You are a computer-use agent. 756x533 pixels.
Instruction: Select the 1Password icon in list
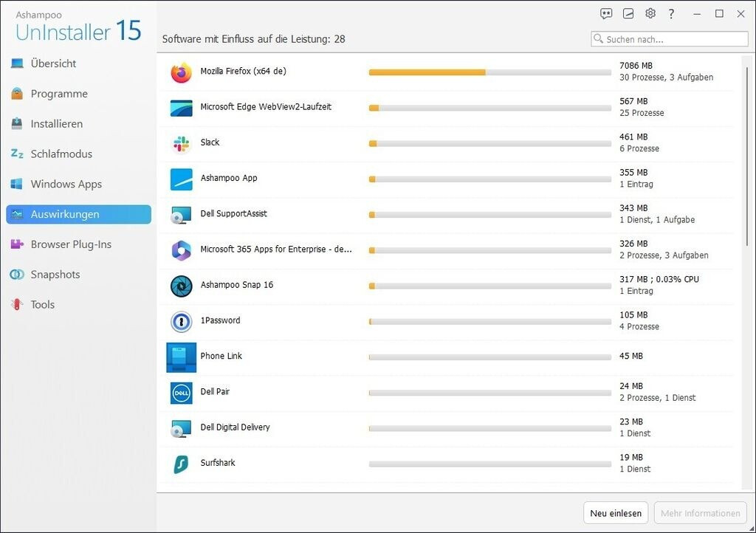pos(181,321)
